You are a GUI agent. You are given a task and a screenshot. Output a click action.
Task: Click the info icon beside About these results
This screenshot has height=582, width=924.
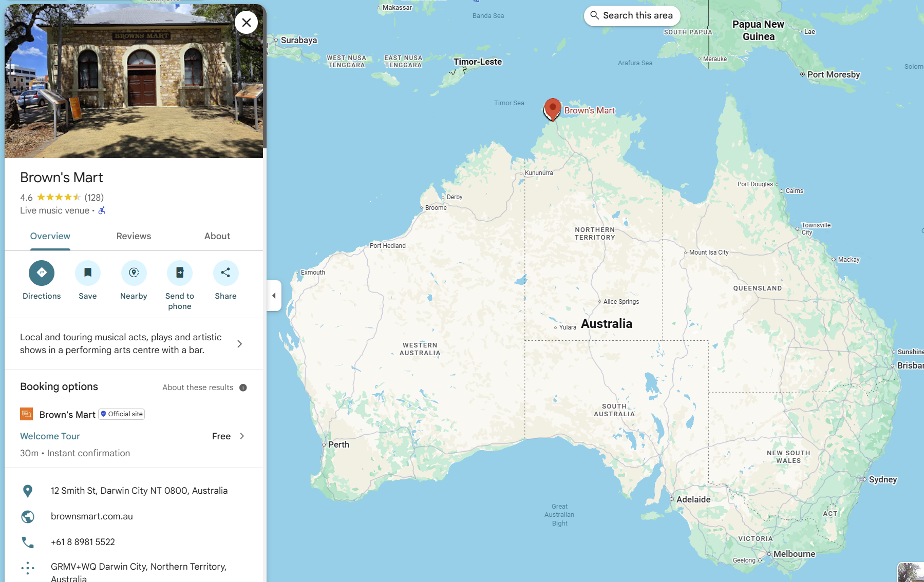pyautogui.click(x=243, y=387)
